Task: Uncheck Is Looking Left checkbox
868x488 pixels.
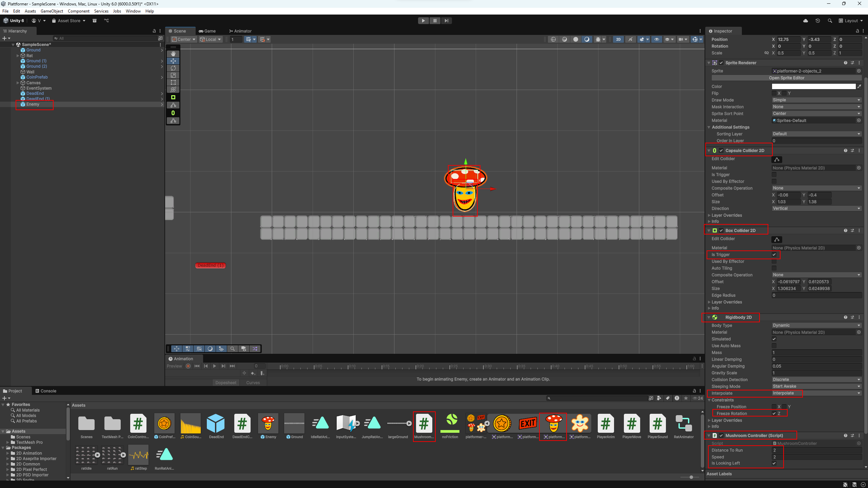Action: point(774,463)
